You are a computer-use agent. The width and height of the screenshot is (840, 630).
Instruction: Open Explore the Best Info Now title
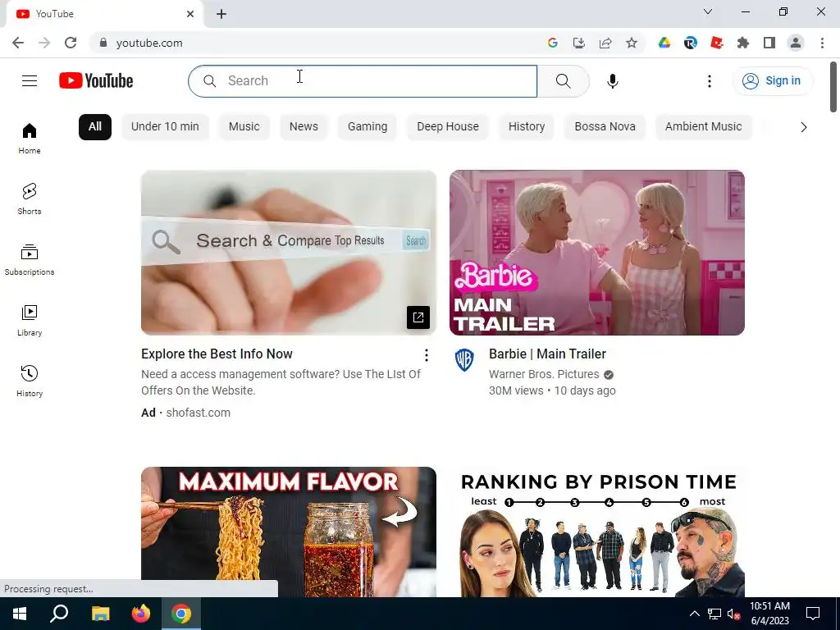(x=217, y=354)
